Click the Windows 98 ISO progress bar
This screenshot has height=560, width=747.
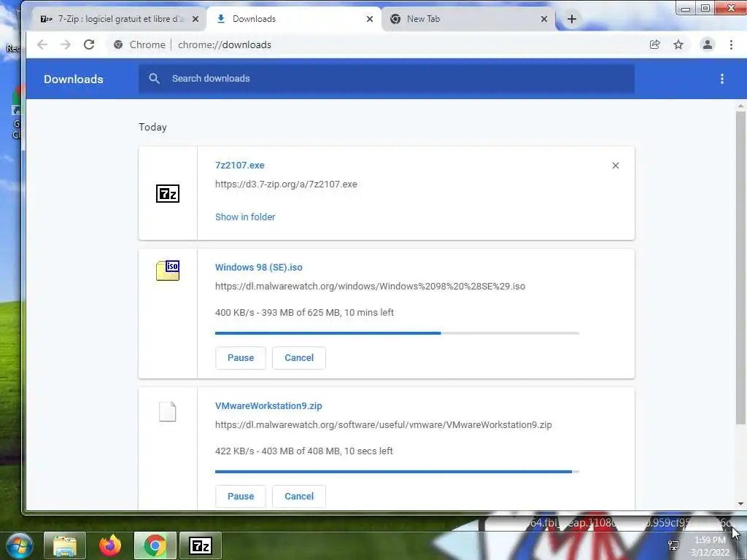point(397,332)
